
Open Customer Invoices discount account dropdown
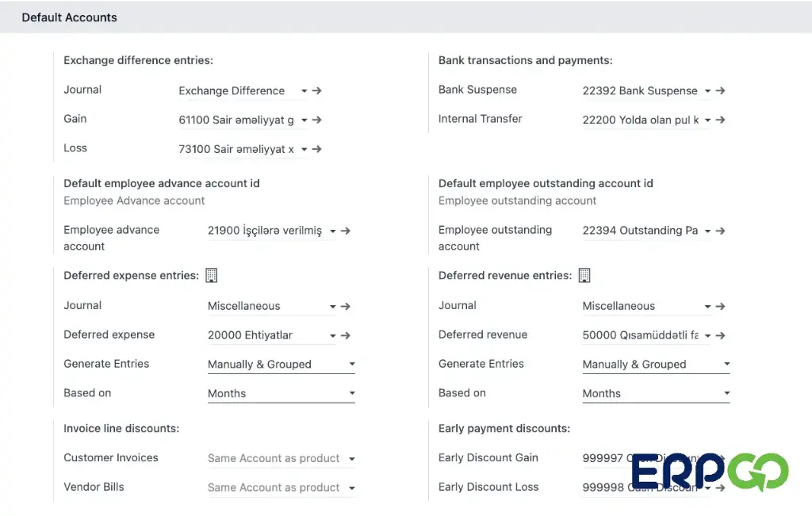(x=282, y=459)
